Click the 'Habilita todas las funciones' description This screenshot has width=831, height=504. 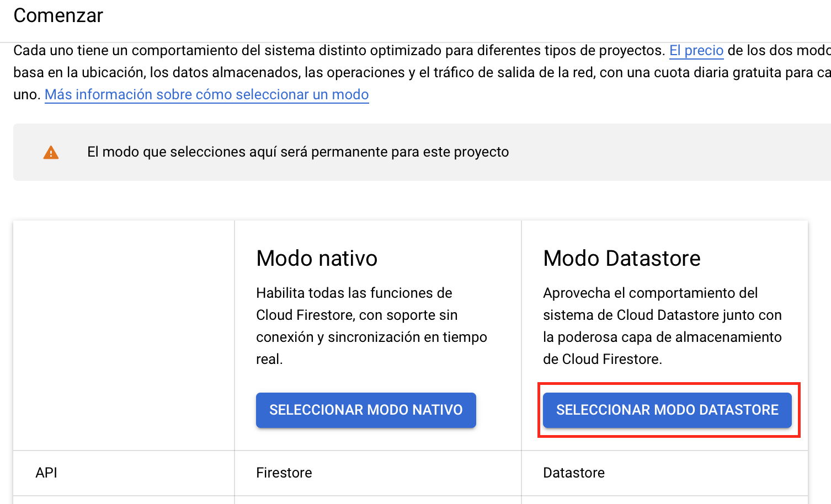coord(371,326)
